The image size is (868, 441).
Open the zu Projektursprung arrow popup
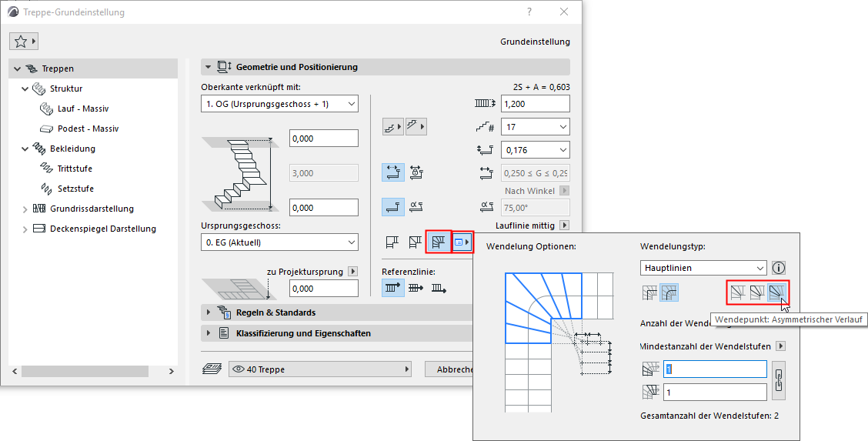click(352, 271)
